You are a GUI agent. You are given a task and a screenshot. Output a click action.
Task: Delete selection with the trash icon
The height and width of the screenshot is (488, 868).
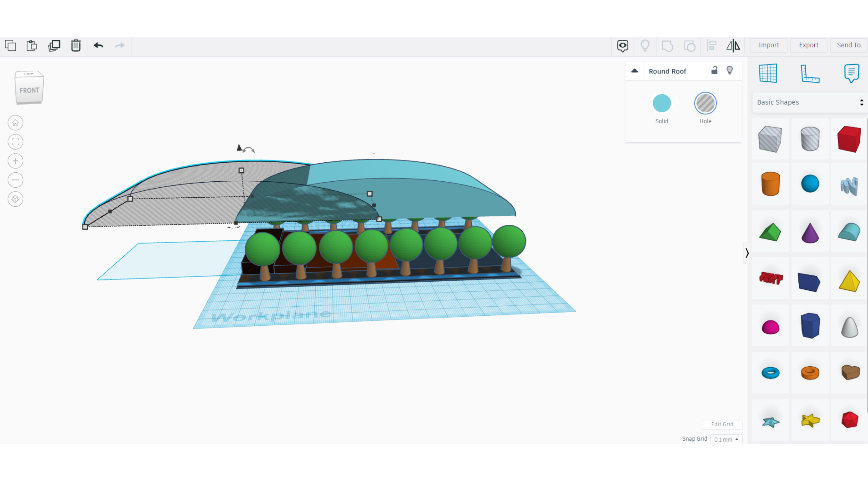tap(76, 45)
